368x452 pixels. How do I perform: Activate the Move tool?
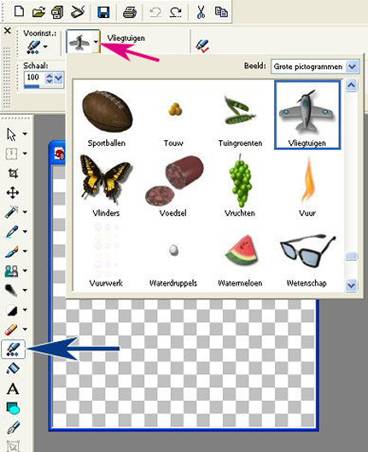13,193
